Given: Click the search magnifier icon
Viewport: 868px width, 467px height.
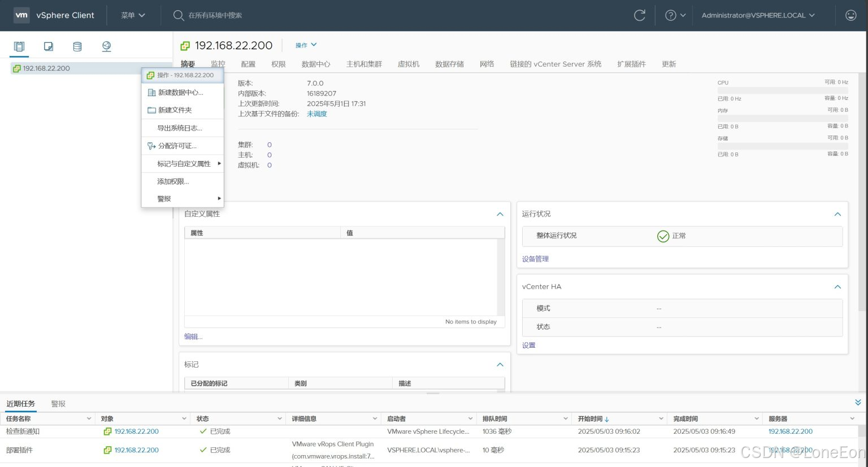Looking at the screenshot, I should coord(179,15).
